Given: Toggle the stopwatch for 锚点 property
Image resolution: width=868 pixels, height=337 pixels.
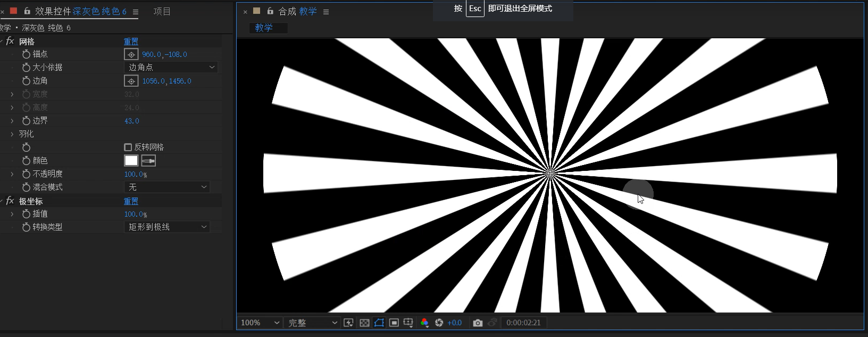Looking at the screenshot, I should (x=26, y=54).
